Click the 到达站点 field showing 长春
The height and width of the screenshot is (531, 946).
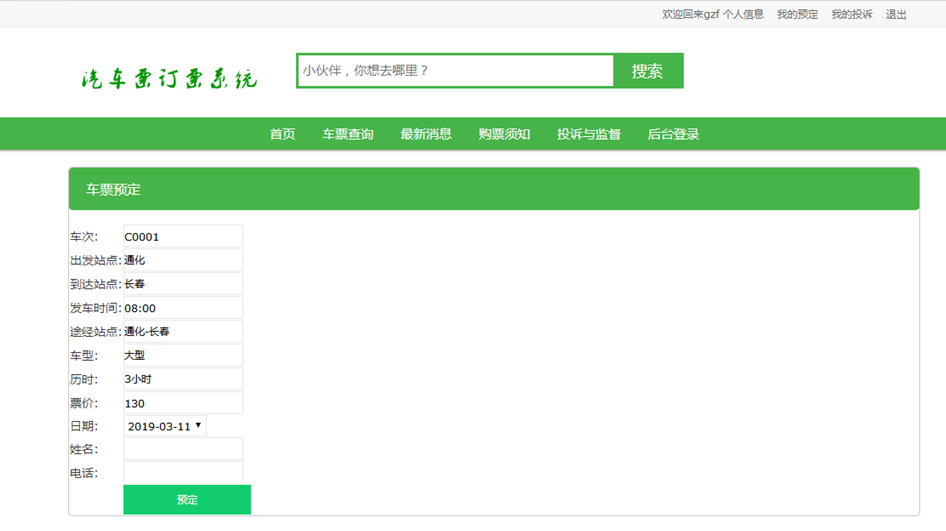[x=183, y=284]
